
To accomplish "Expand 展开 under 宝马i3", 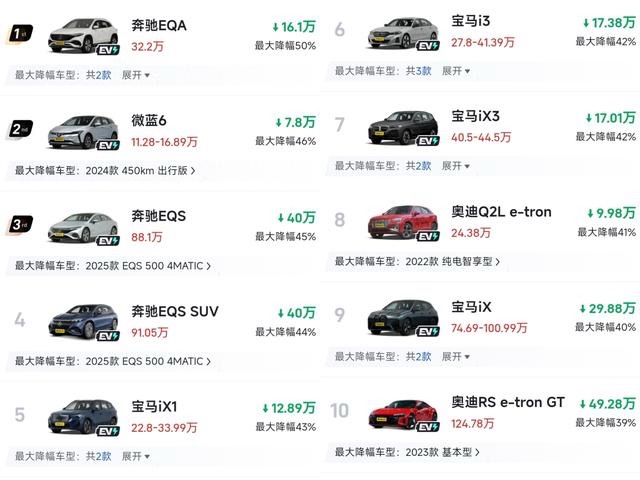I will pos(456,71).
